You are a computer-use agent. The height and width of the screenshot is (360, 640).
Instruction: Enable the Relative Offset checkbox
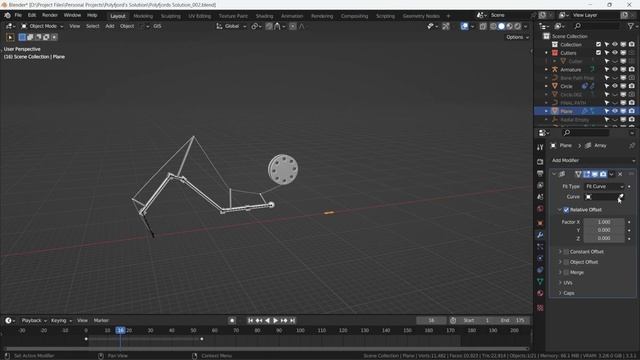click(x=566, y=210)
